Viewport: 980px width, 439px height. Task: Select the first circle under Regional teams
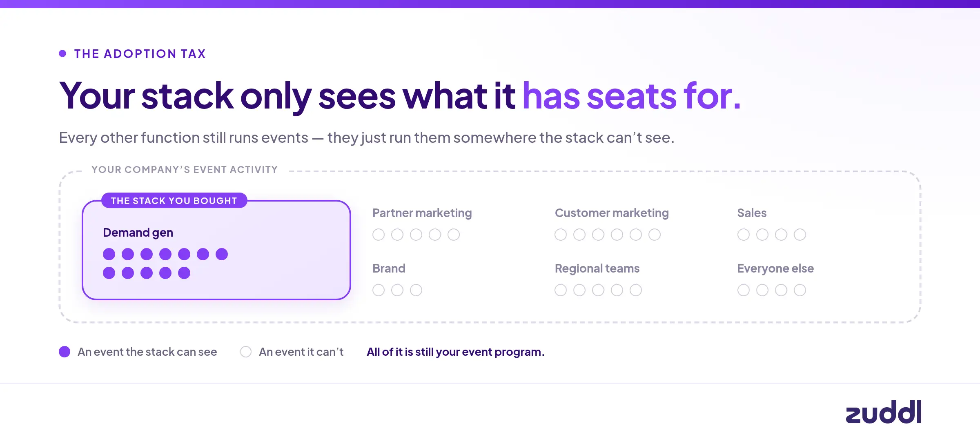tap(561, 290)
